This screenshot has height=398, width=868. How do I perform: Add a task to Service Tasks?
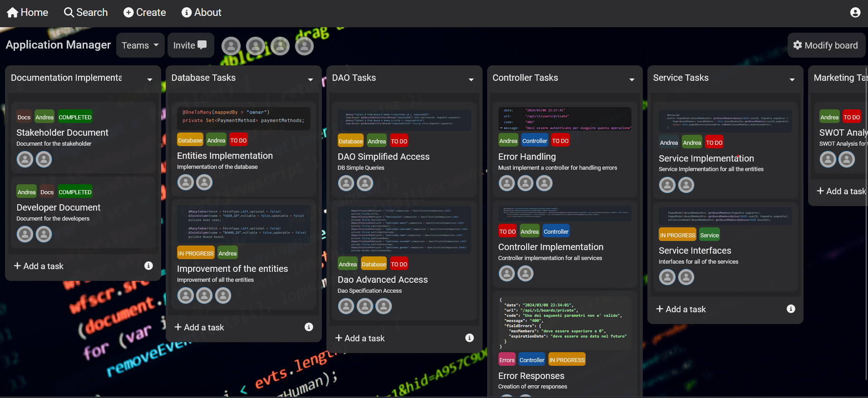click(x=681, y=309)
